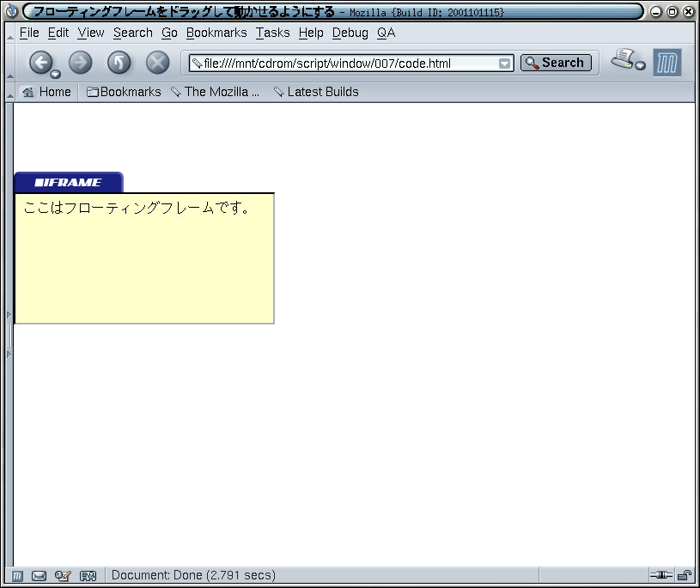Image resolution: width=700 pixels, height=588 pixels.
Task: Open the Help menu
Action: click(311, 33)
